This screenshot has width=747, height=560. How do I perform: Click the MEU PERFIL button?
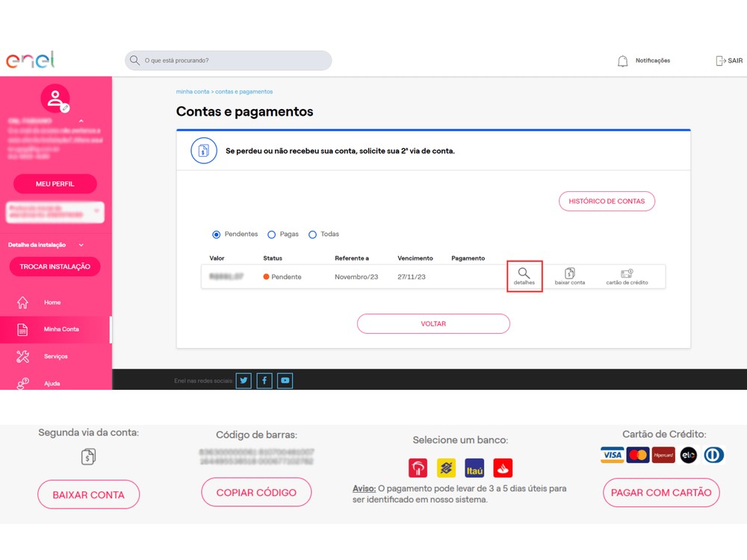point(55,184)
